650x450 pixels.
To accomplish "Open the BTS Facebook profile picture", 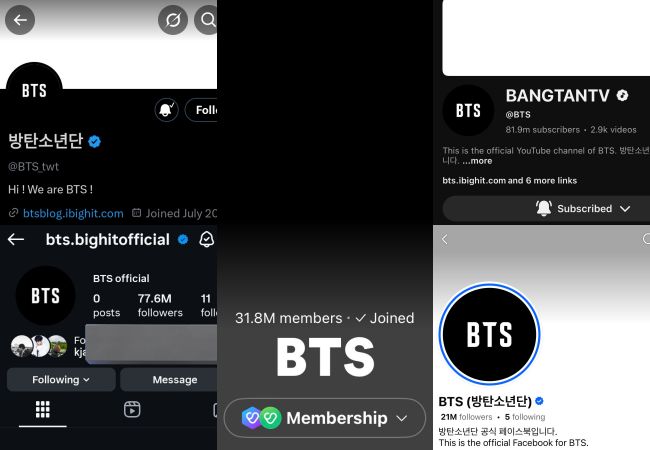I will pos(489,334).
